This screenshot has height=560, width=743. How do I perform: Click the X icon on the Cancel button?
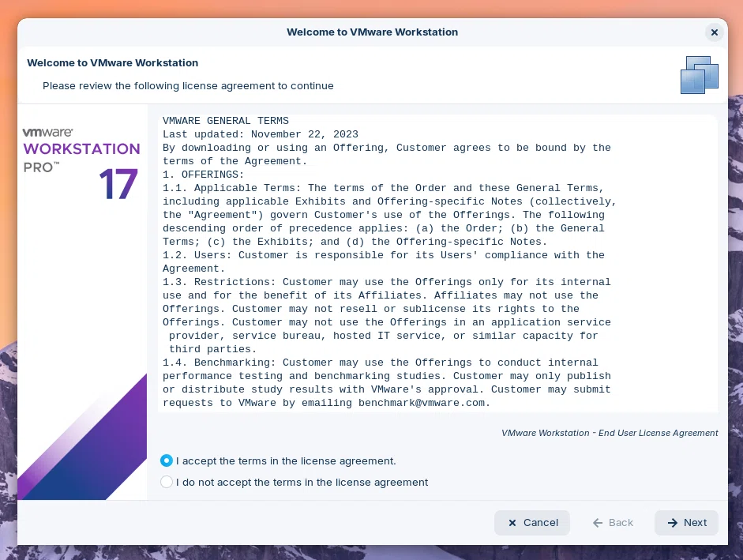pos(512,523)
